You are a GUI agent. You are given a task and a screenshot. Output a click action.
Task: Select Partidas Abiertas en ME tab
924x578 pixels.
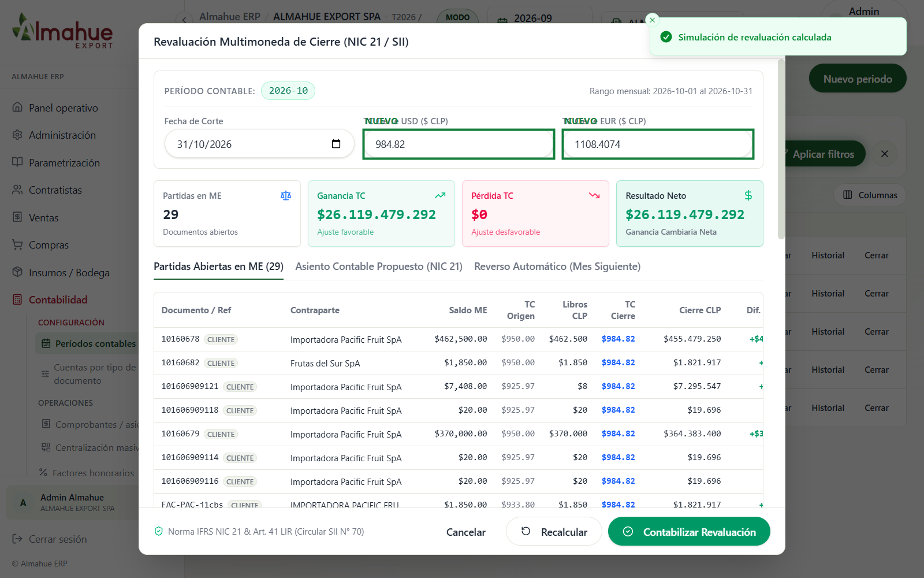pyautogui.click(x=218, y=266)
